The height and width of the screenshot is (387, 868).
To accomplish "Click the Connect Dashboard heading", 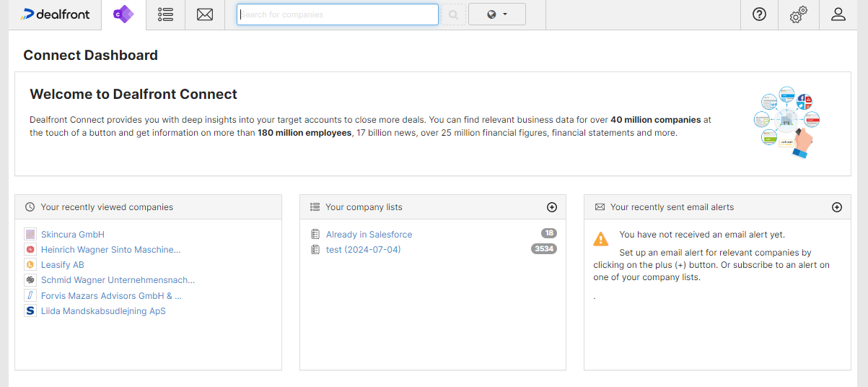I will 90,56.
